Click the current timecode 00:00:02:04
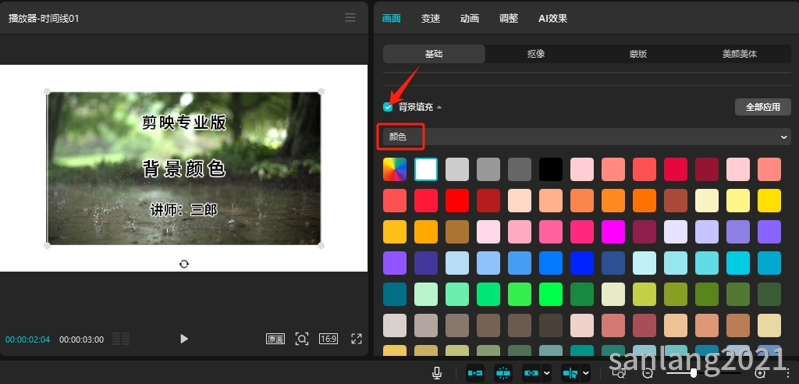Image resolution: width=799 pixels, height=384 pixels. (28, 339)
